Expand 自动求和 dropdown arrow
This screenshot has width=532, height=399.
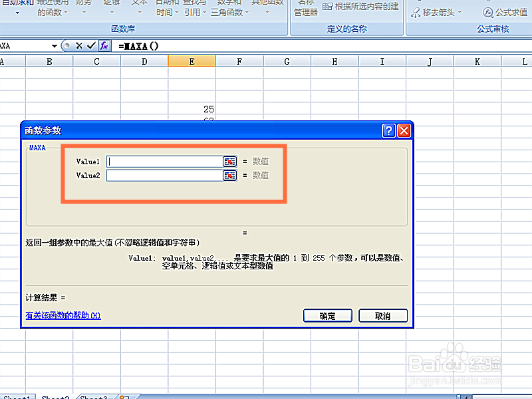coord(17,13)
